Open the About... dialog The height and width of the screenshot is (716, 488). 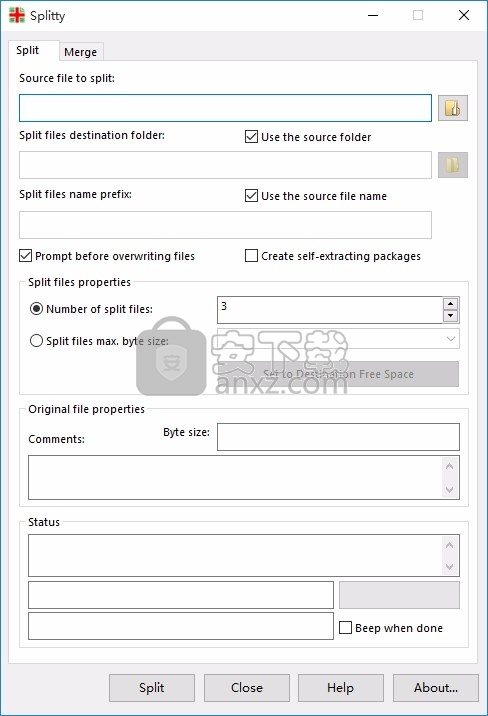(436, 688)
